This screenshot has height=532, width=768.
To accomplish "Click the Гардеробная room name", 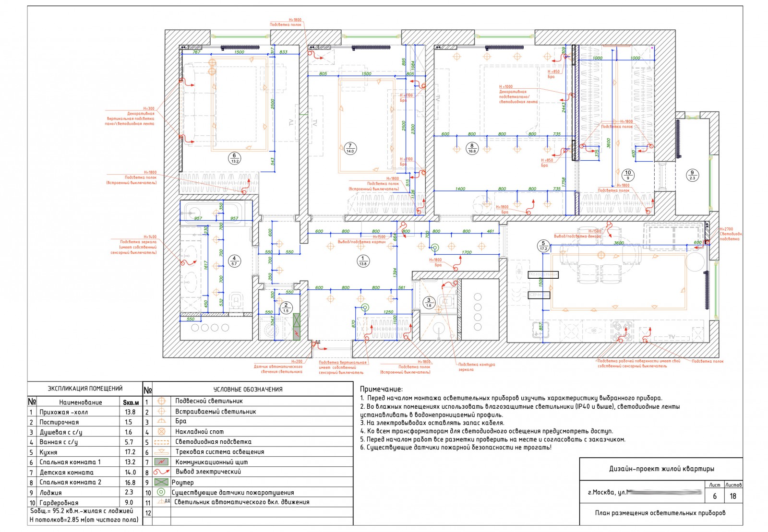I will 59,503.
